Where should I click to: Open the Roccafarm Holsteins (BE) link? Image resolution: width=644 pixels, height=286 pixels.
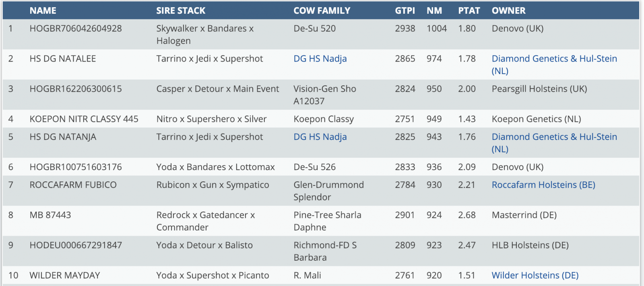click(543, 185)
